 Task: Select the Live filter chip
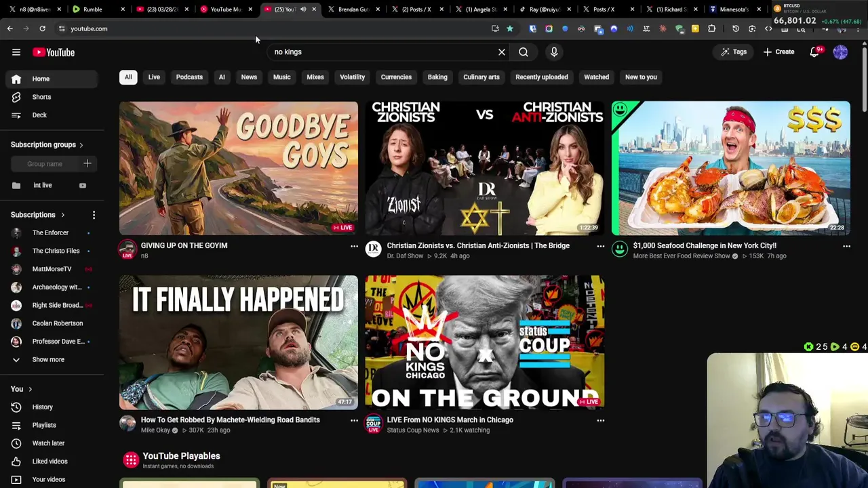[154, 77]
